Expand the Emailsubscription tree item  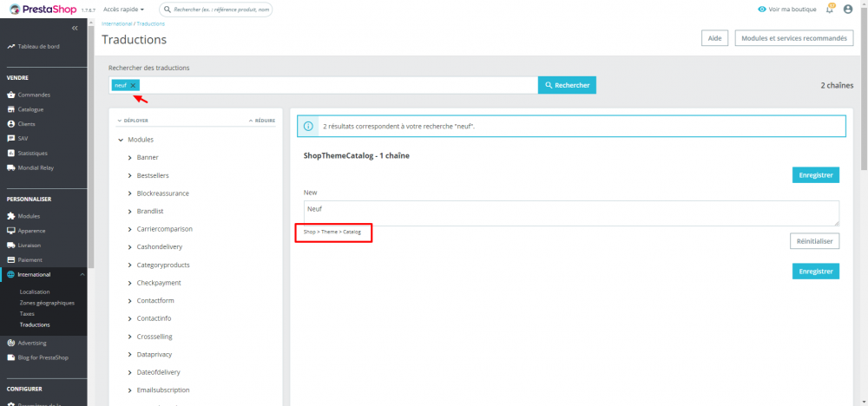[129, 390]
